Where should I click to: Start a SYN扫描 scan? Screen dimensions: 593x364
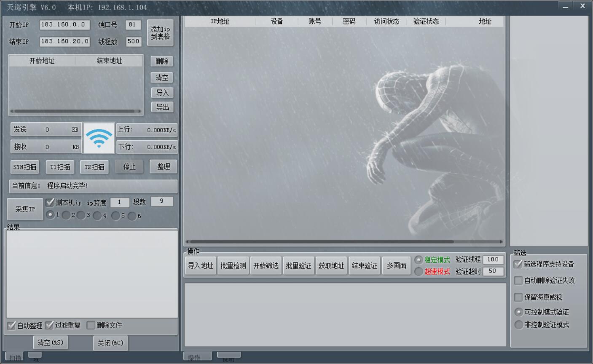click(x=25, y=167)
